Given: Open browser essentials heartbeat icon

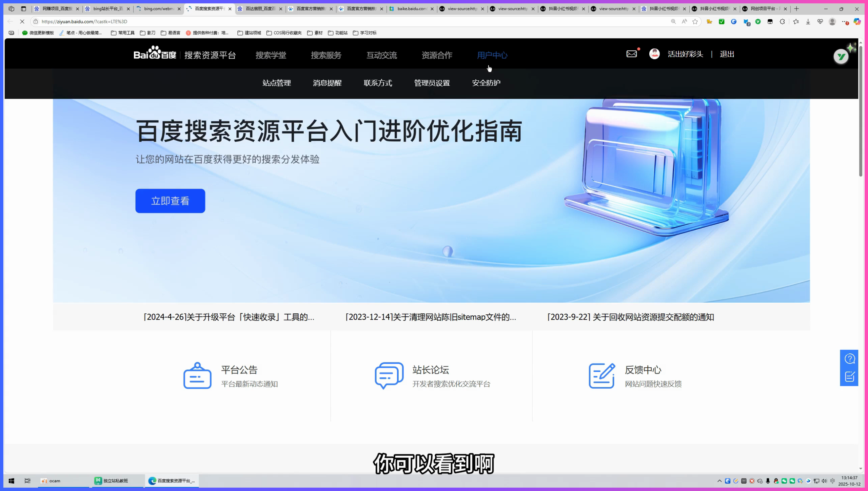Looking at the screenshot, I should [820, 21].
